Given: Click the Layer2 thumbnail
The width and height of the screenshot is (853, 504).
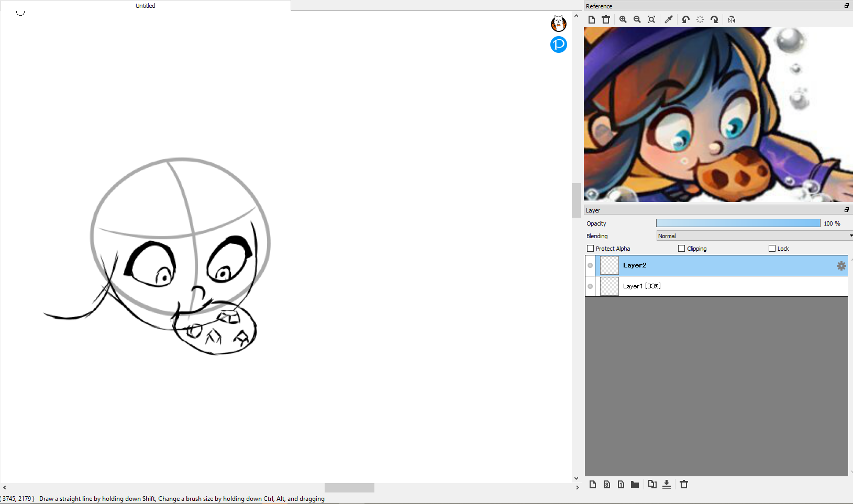Looking at the screenshot, I should (x=610, y=265).
